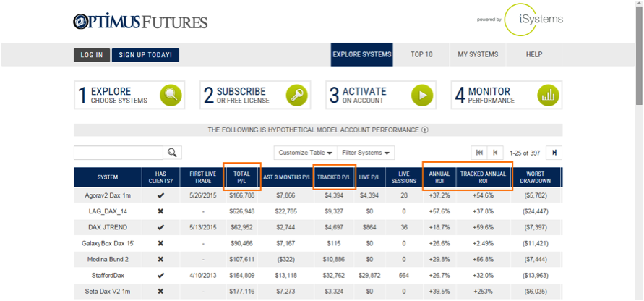This screenshot has width=644, height=301.
Task: Click the X mark in LAG_DAX_14 row
Action: 160,211
